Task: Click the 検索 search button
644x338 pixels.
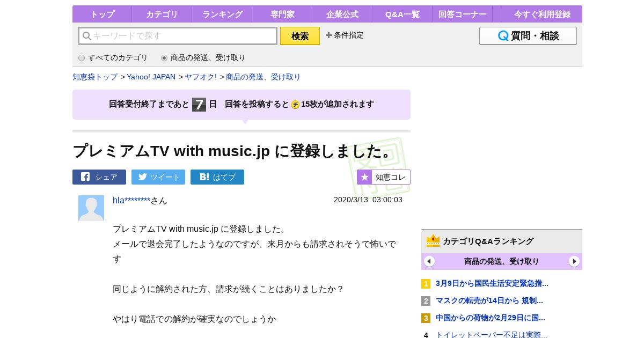Action: pyautogui.click(x=300, y=36)
